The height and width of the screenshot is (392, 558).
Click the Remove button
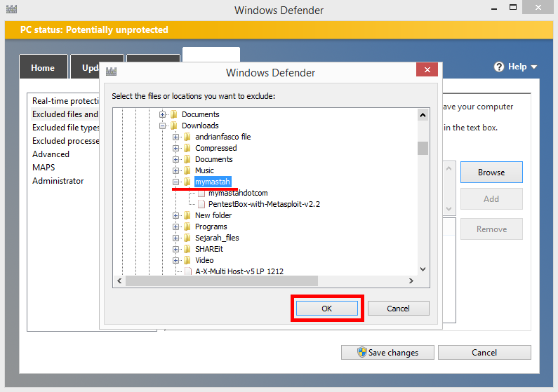[x=491, y=229]
